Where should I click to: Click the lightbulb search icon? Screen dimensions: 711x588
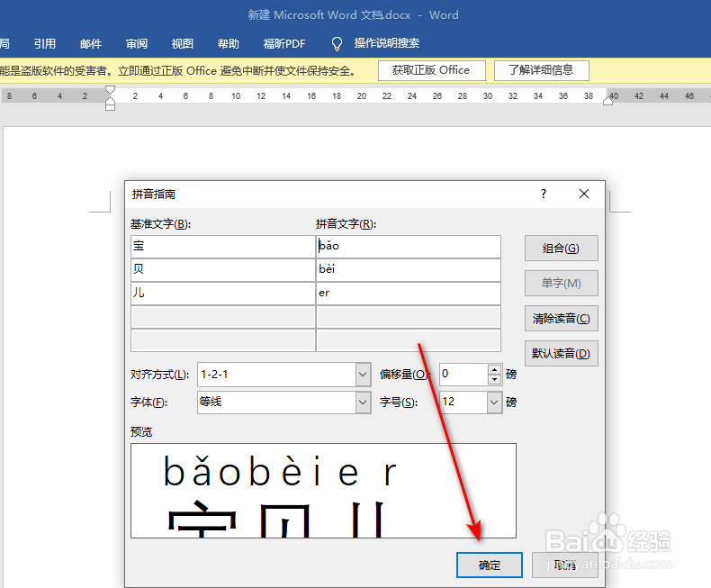pos(337,44)
